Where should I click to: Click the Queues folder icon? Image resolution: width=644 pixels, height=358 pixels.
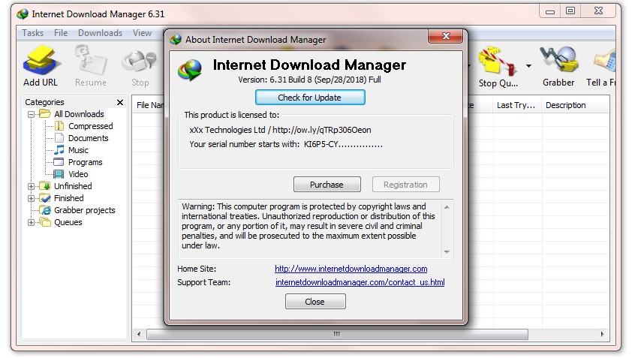(x=45, y=222)
